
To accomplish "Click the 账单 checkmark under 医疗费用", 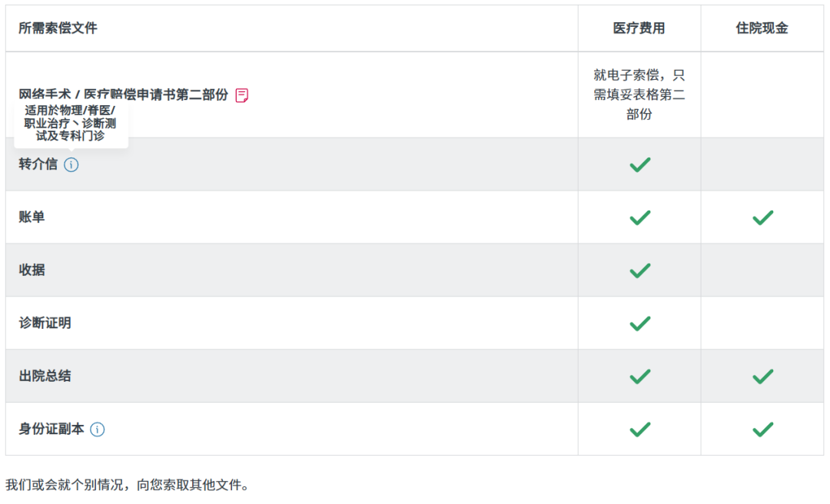I will (639, 217).
